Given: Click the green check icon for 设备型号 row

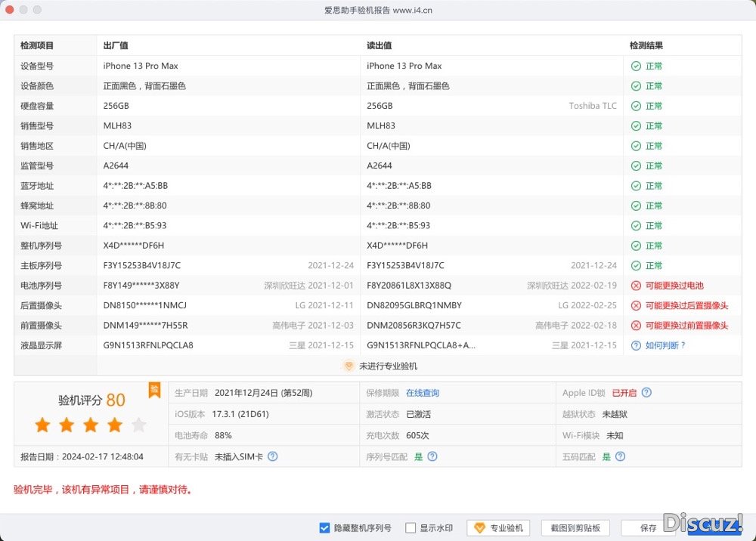Looking at the screenshot, I should point(636,66).
